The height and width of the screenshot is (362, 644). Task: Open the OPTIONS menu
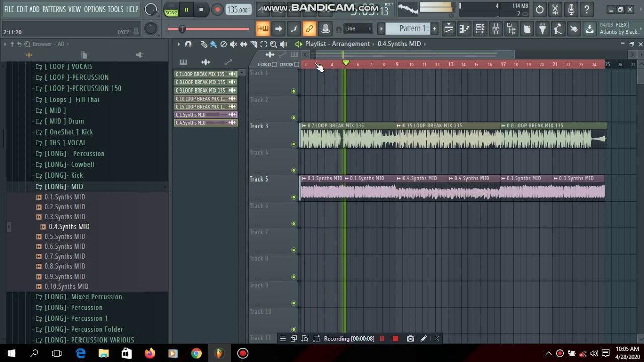tap(95, 9)
